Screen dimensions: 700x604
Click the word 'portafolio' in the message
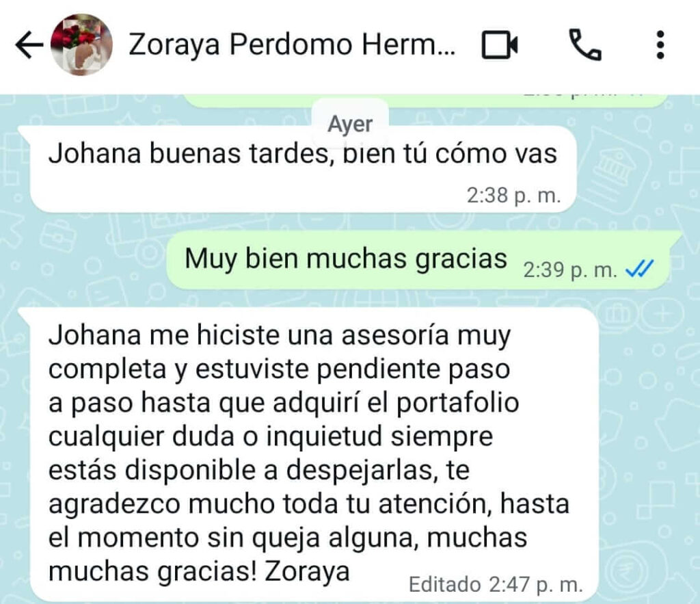click(x=457, y=404)
